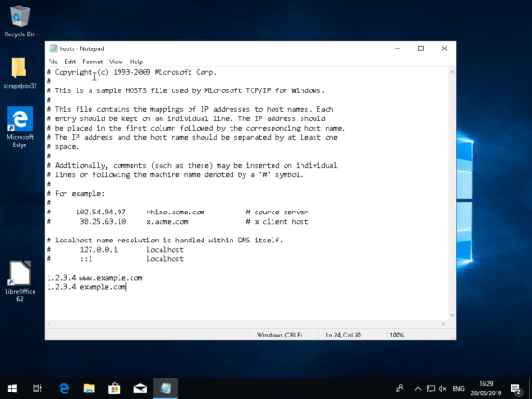Click 'Ln 24, Col 20' status entry

coord(343,335)
